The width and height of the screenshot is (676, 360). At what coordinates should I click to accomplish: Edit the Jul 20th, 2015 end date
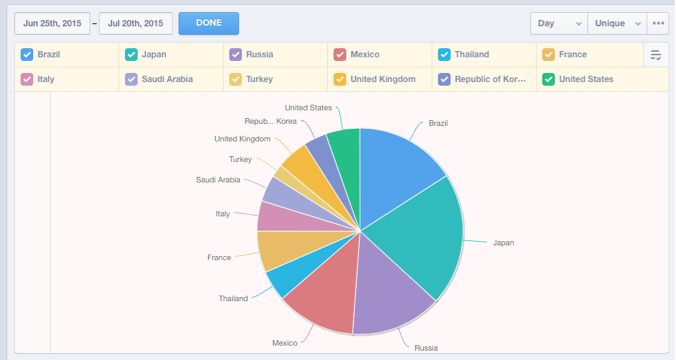pos(136,23)
